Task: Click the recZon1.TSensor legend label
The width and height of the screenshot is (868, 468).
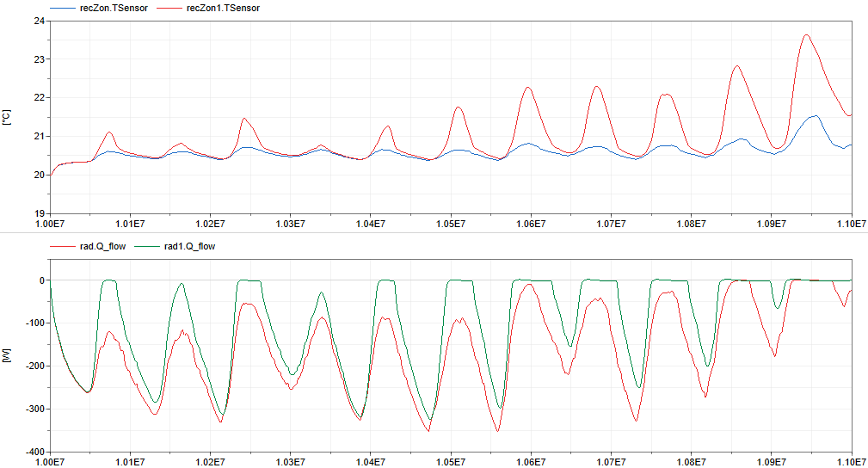Action: pyautogui.click(x=223, y=8)
